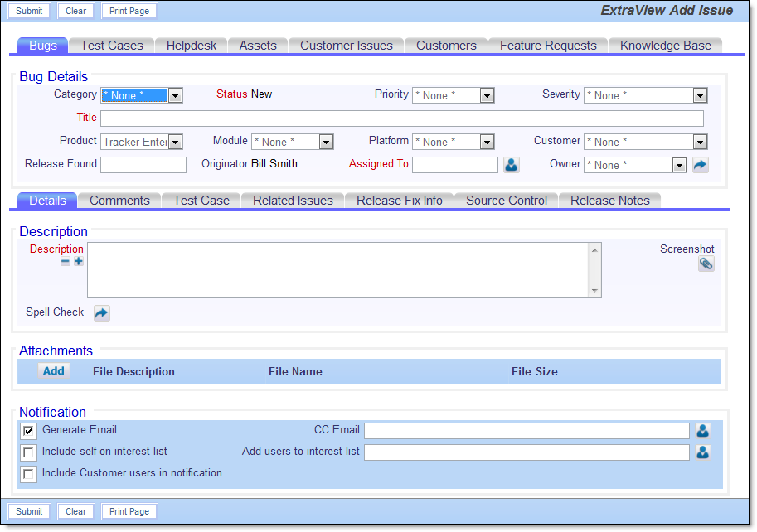
Task: Click Description scrollbar up arrow
Action: tap(594, 250)
